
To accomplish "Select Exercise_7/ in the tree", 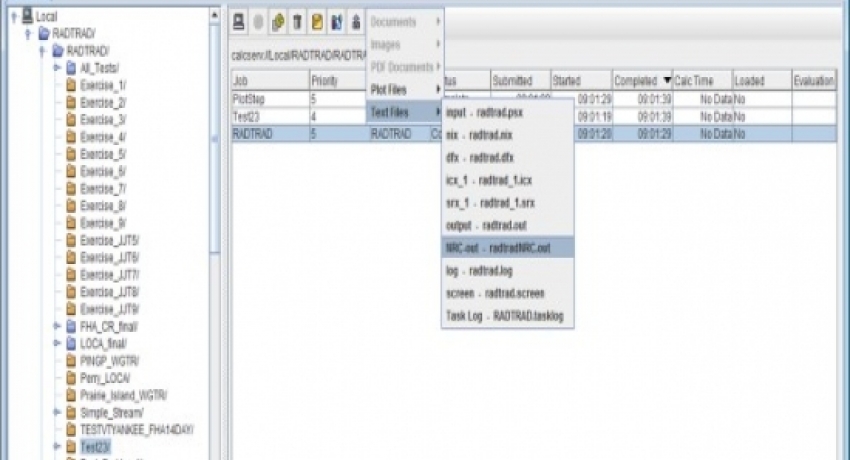I will point(103,189).
